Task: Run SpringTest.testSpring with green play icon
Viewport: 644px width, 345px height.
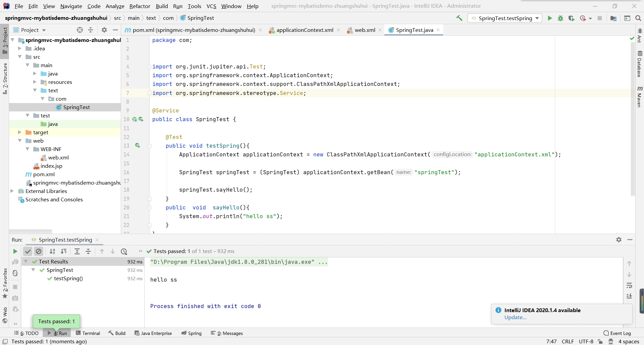Action: pyautogui.click(x=550, y=18)
